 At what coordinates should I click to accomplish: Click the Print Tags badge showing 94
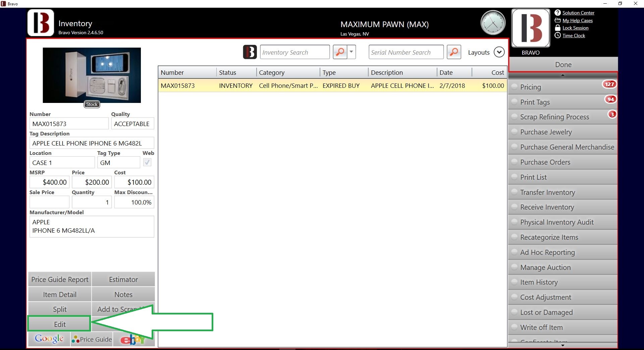click(610, 99)
